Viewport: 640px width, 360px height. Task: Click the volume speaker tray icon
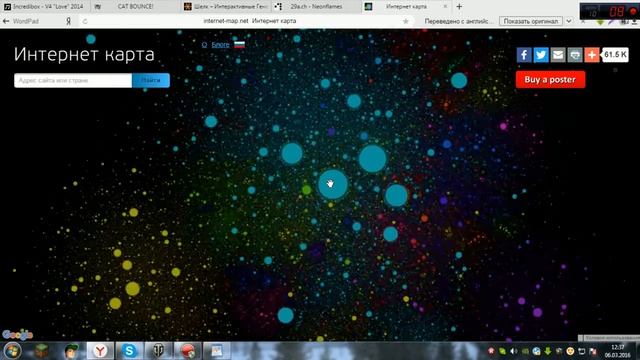[x=513, y=351]
